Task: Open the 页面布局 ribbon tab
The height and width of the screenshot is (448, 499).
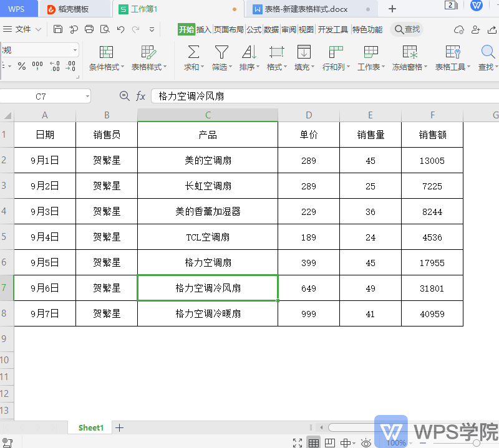Action: (229, 29)
